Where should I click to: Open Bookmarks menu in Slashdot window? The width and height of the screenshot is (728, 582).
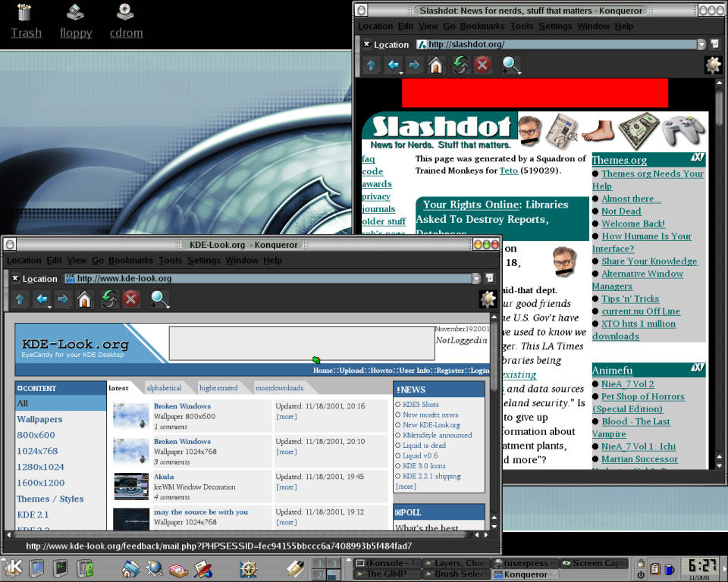pos(482,26)
